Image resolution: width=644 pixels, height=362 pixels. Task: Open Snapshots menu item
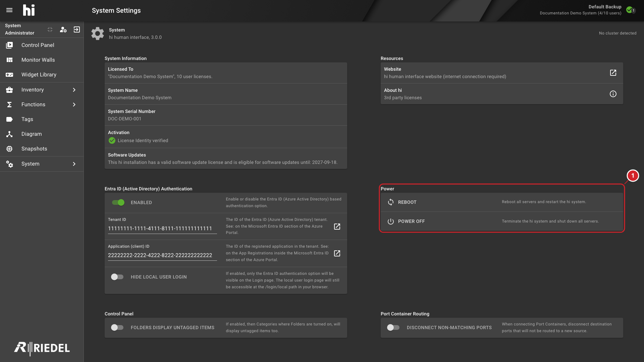[x=42, y=148]
